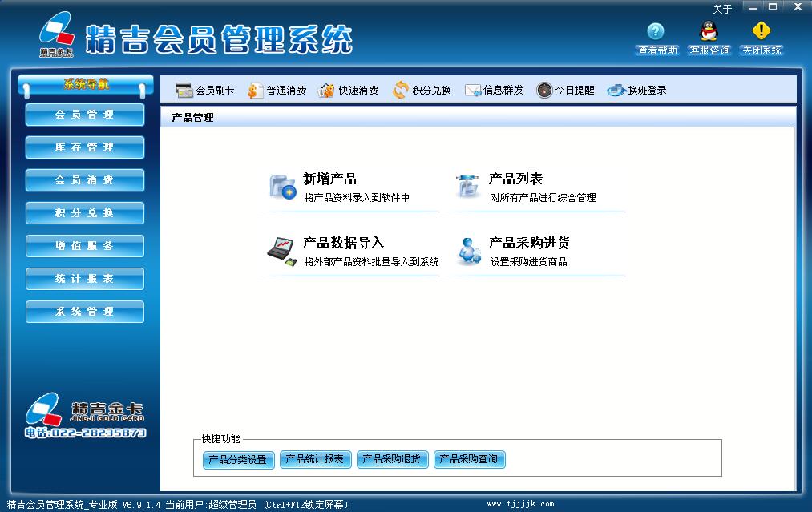Click the 客服咨询 penguin icon
Viewport: 812px width, 512px height.
(709, 32)
